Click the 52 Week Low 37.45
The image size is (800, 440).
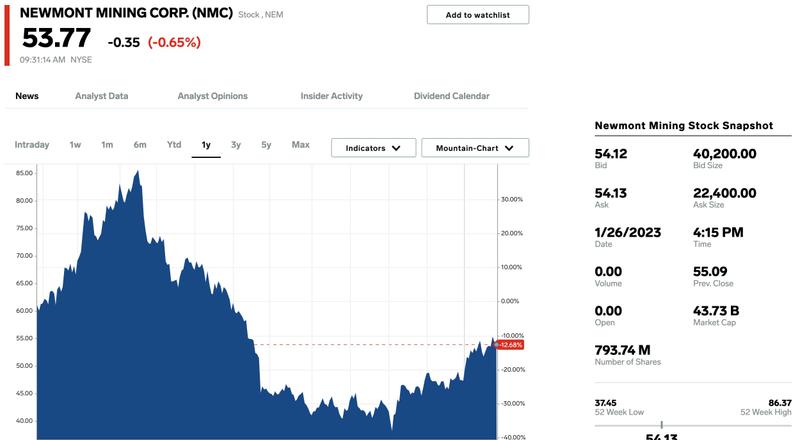coord(606,403)
